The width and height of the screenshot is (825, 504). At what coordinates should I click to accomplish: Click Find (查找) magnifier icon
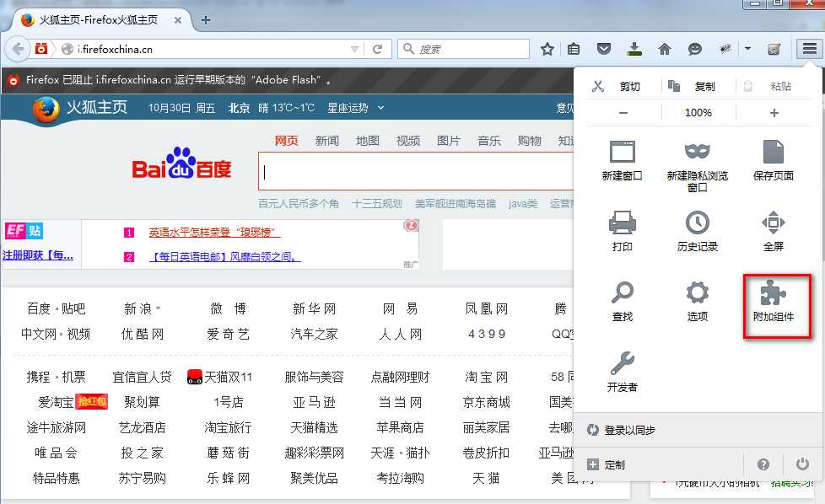622,301
